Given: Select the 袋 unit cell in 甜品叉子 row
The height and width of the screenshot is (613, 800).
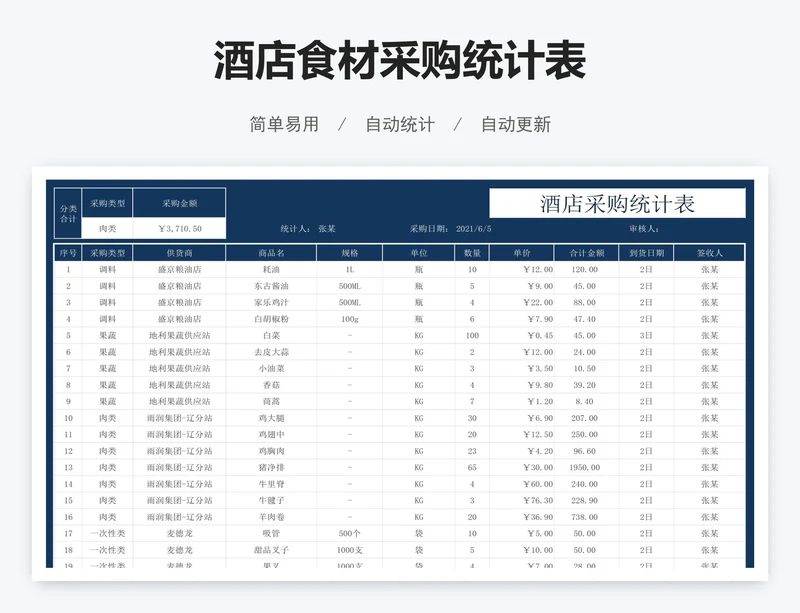Looking at the screenshot, I should (418, 550).
